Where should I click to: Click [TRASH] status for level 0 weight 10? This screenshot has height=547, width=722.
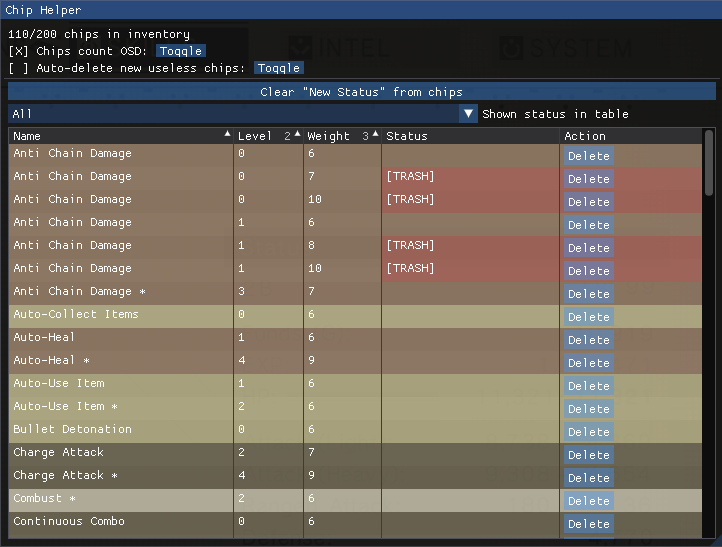[410, 199]
